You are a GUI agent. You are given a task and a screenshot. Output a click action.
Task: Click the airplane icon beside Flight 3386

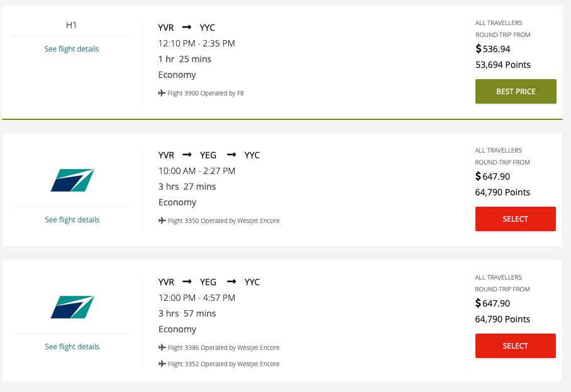click(161, 347)
